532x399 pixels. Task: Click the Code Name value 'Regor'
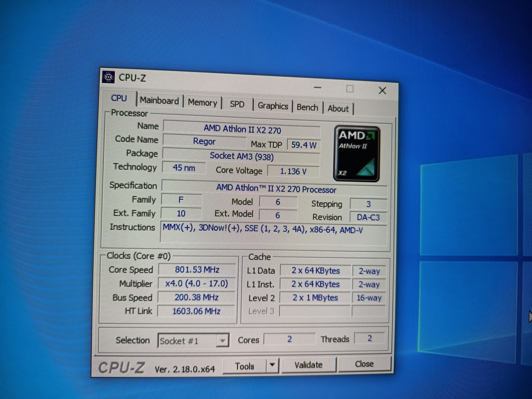(204, 141)
